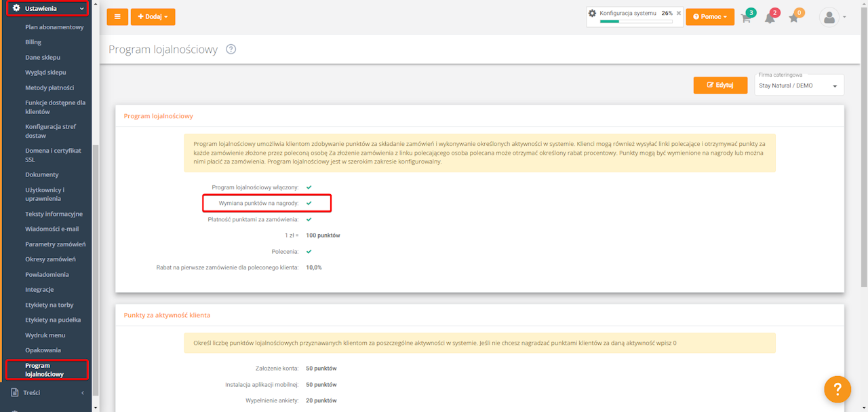The width and height of the screenshot is (868, 412).
Task: Open Dane sklepu in sidebar
Action: (x=43, y=58)
